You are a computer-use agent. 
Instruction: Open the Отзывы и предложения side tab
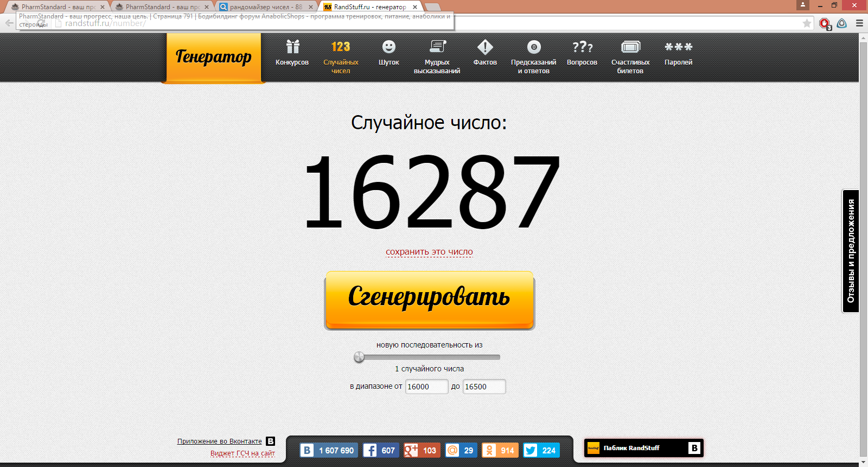click(851, 251)
